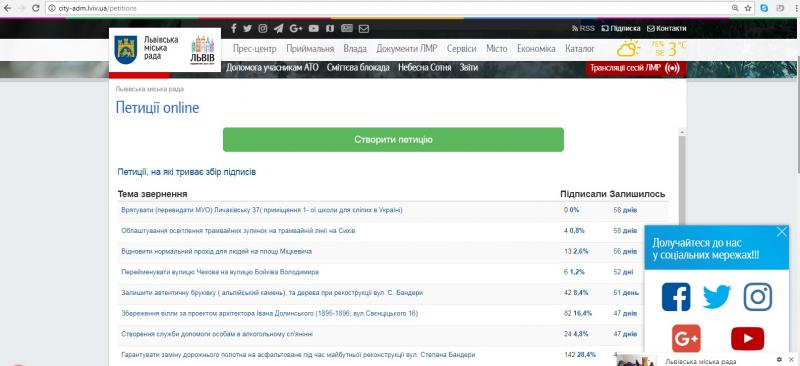Click the 13 2,6% signature count
Image resolution: width=800 pixels, height=366 pixels.
[x=576, y=251]
